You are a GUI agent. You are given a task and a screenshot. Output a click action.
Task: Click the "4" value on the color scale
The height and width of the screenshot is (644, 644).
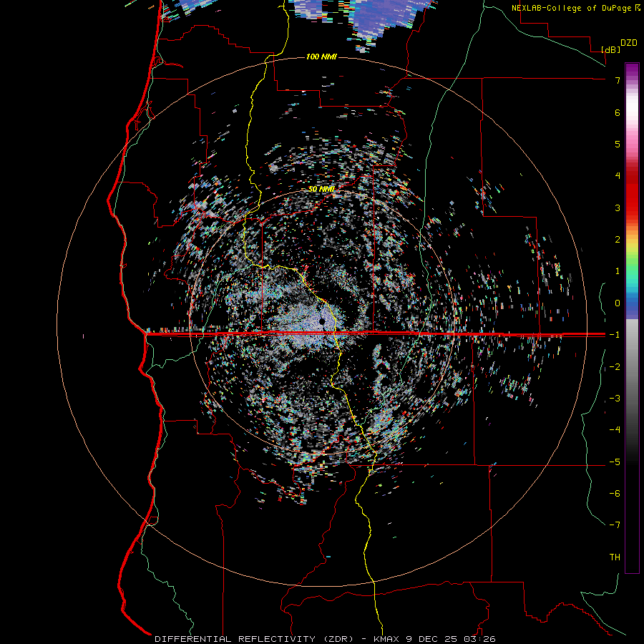pyautogui.click(x=618, y=176)
